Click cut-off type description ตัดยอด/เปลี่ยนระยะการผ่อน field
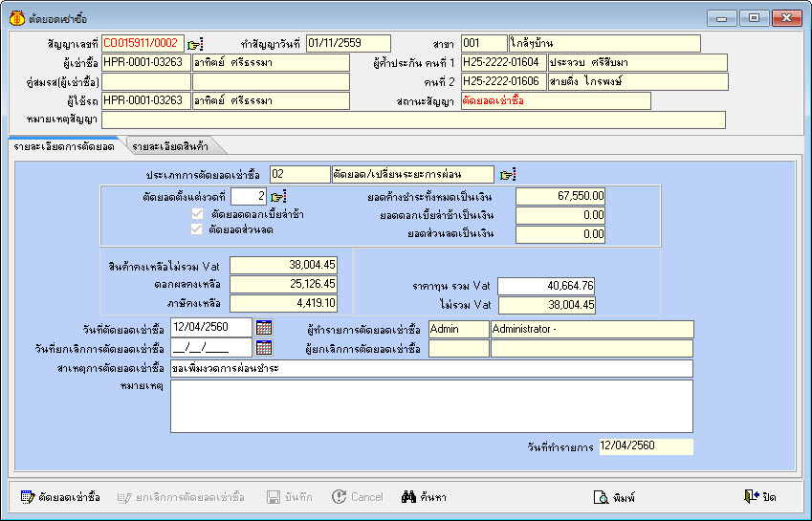Screen dimensions: 812x521 pos(413,174)
